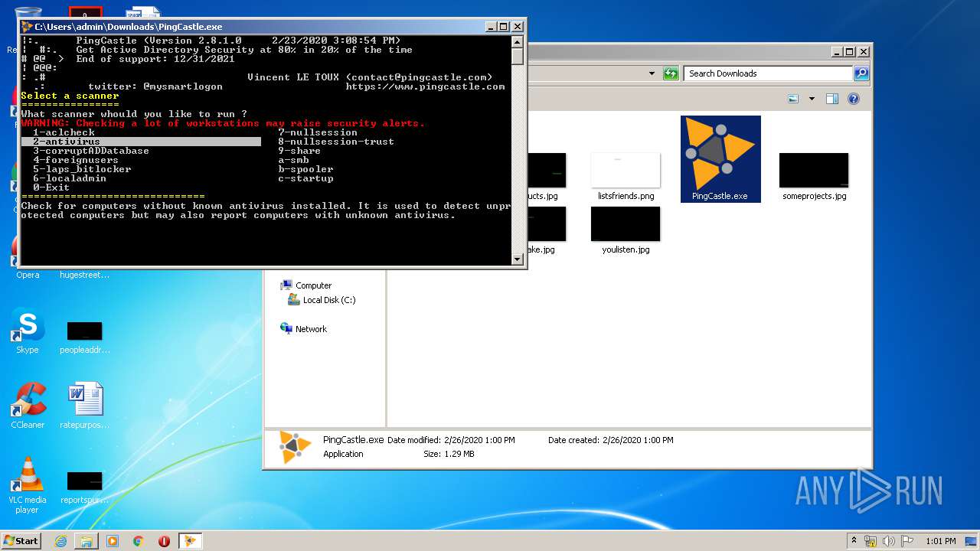Select Computer in the navigation pane
Image resolution: width=980 pixels, height=551 pixels.
click(x=306, y=285)
